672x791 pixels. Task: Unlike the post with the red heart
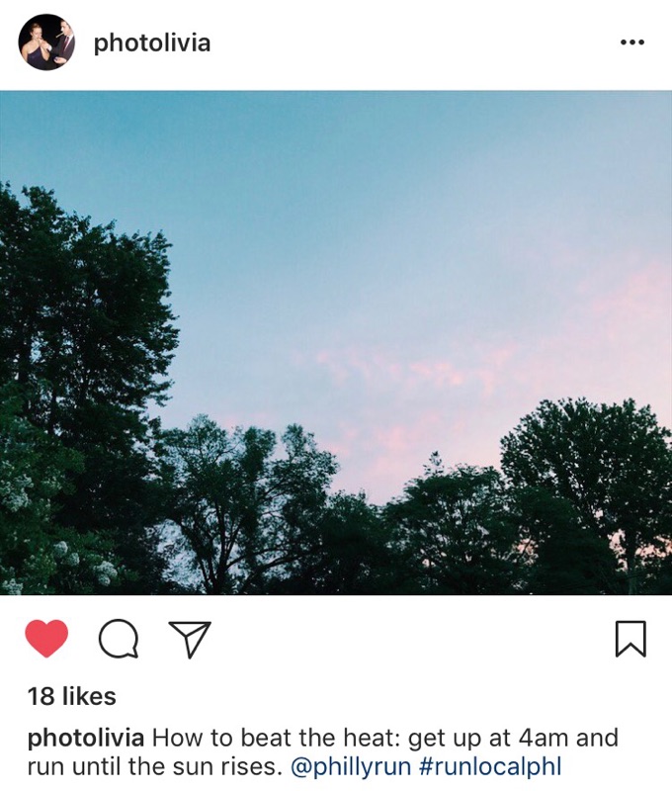(46, 638)
